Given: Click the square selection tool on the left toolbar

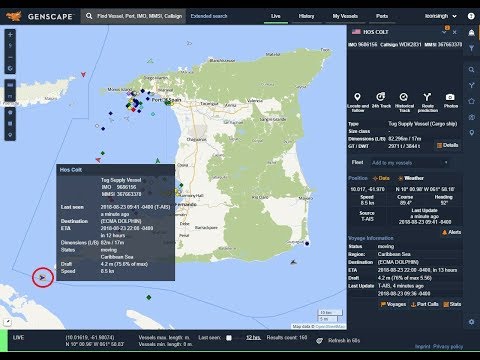Looking at the screenshot, I should pyautogui.click(x=10, y=124).
